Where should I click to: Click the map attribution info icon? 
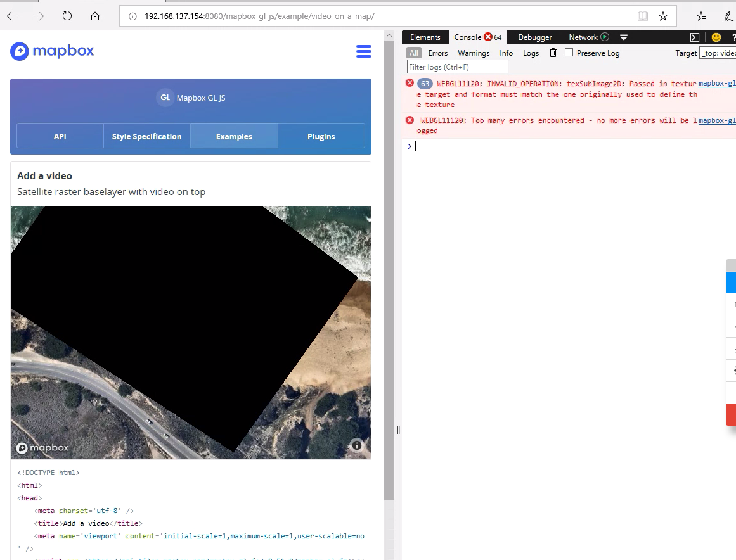[x=356, y=445]
